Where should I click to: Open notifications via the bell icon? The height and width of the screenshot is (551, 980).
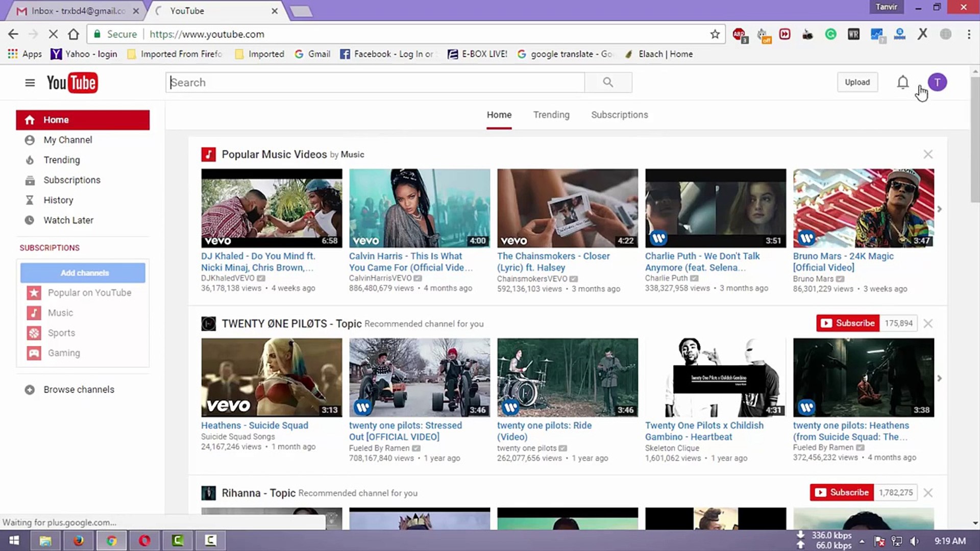tap(902, 82)
